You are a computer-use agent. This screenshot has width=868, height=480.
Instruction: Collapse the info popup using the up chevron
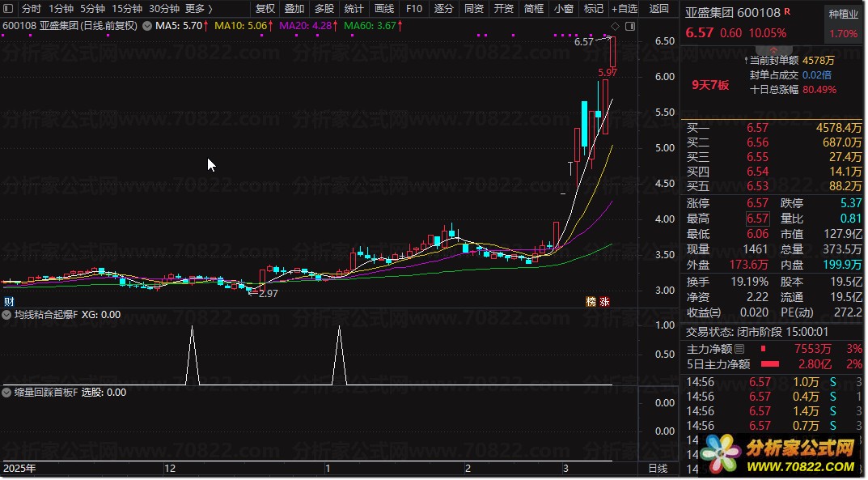pos(773,50)
